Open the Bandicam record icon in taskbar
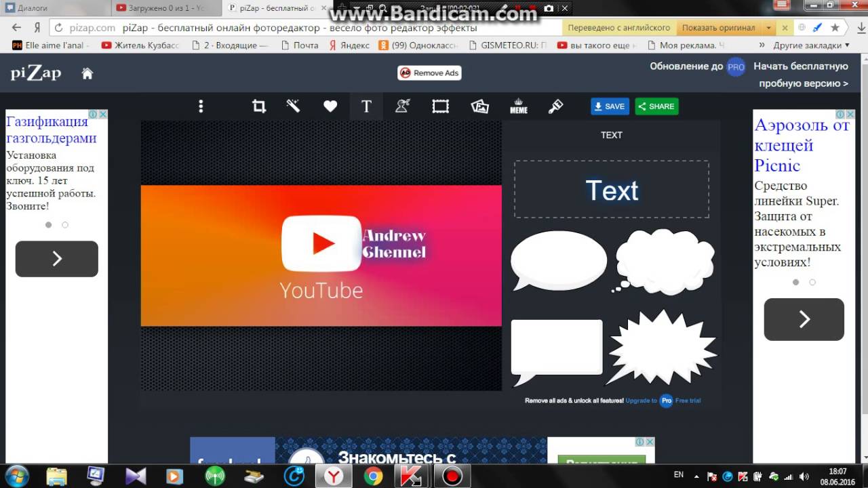 452,476
